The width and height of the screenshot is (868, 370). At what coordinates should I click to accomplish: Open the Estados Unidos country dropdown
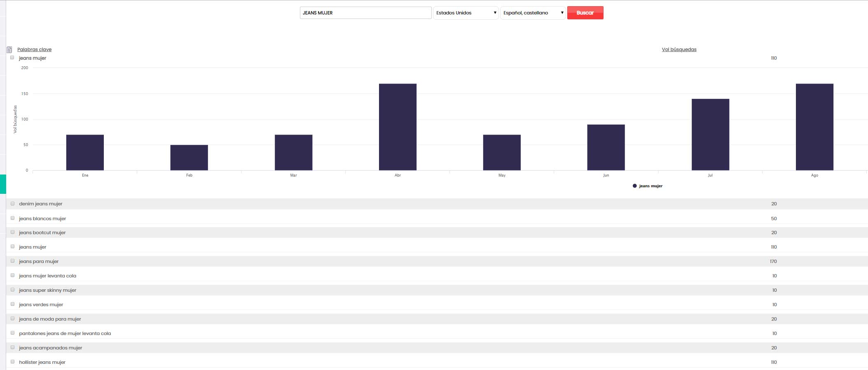pyautogui.click(x=466, y=13)
